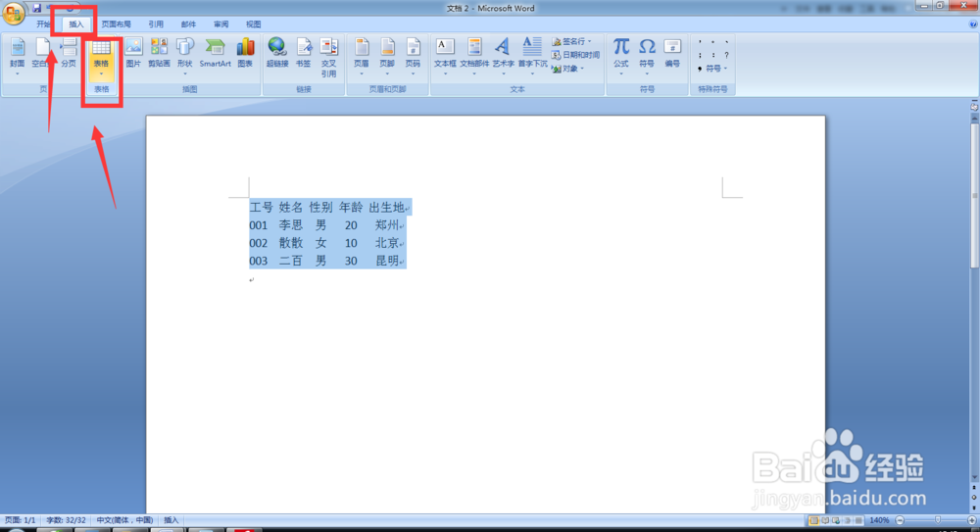The height and width of the screenshot is (532, 980).
Task: Expand 符号 list in special symbols group
Action: [x=712, y=69]
